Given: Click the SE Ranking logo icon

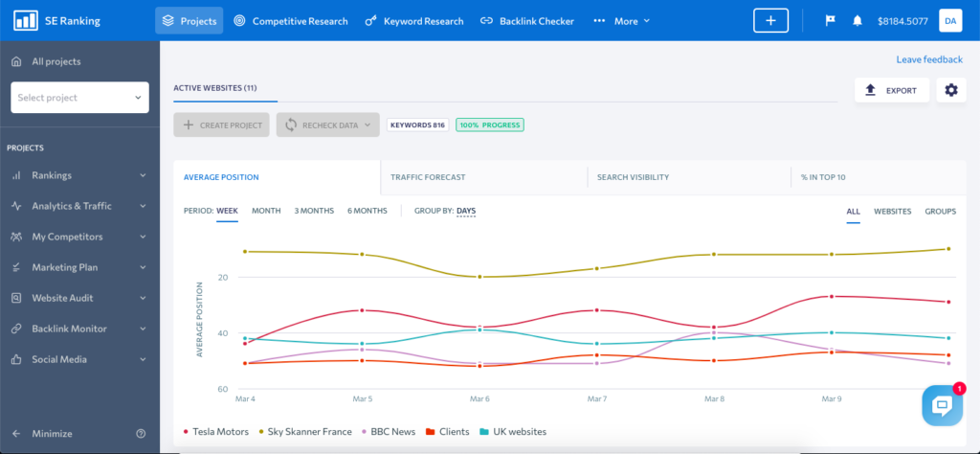Looking at the screenshot, I should click(26, 21).
